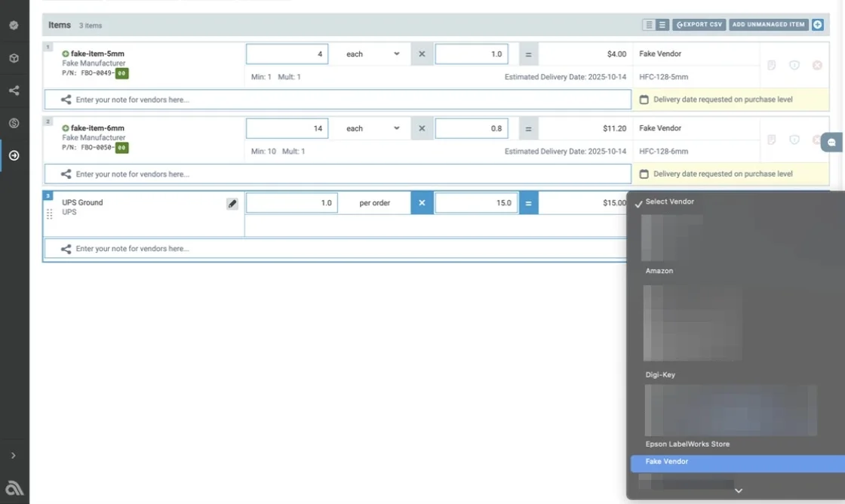The height and width of the screenshot is (504, 845).
Task: Click the share icon in the sidebar
Action: [14, 91]
